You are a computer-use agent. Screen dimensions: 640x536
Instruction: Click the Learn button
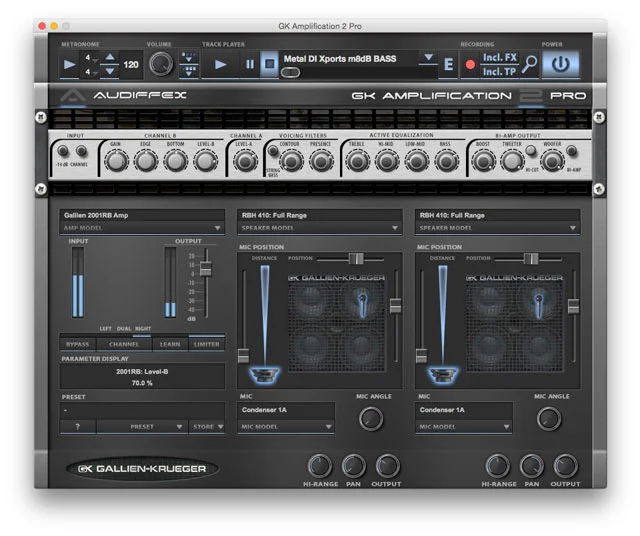pos(170,344)
